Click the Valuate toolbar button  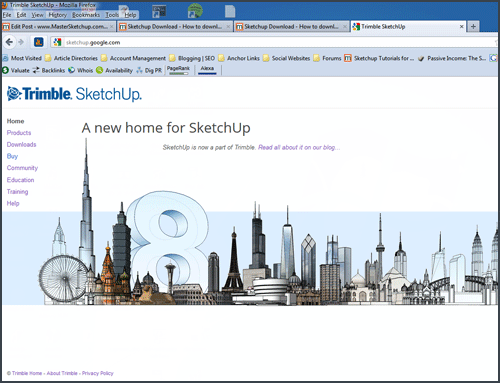[16, 70]
